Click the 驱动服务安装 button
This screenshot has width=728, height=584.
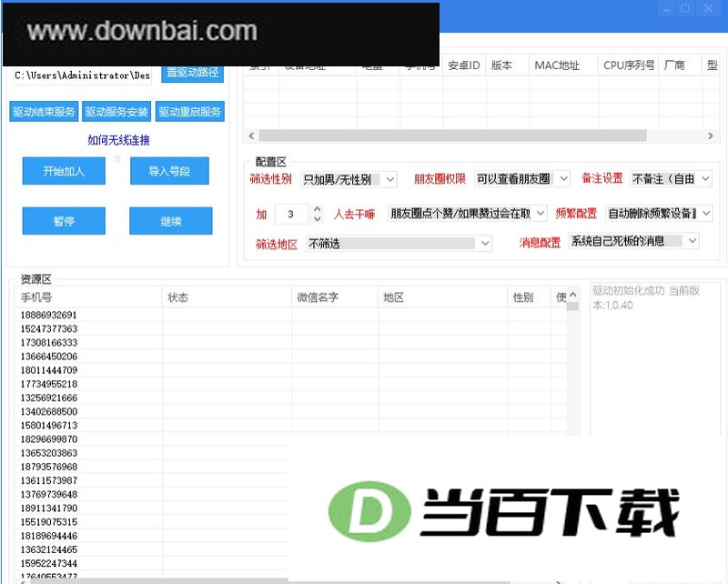(116, 111)
